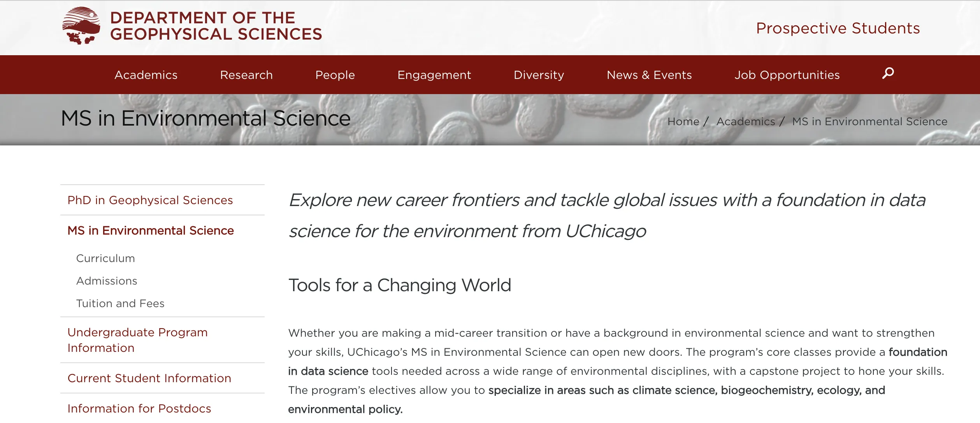980x423 pixels.
Task: Select MS in Environmental Science in sidebar
Action: click(x=151, y=230)
